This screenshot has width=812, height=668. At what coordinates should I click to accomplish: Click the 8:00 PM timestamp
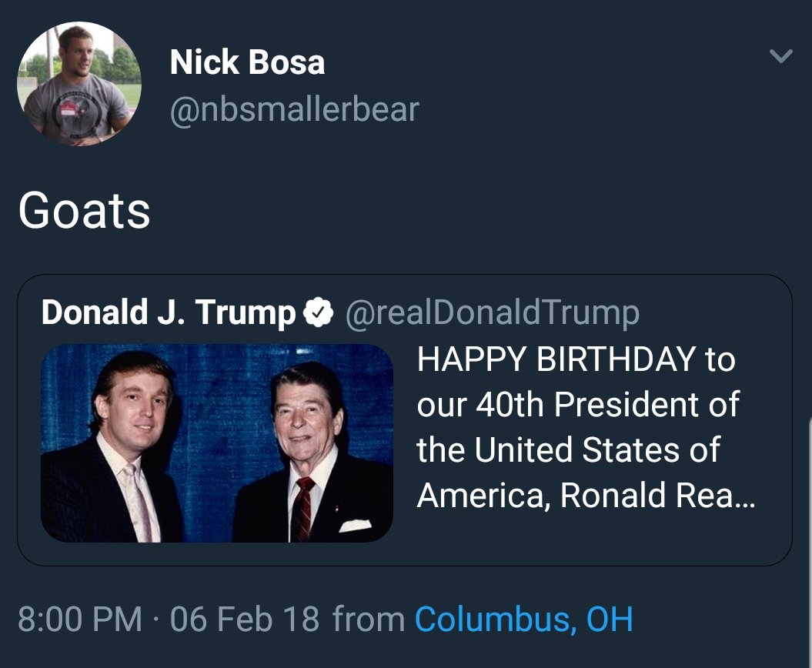pyautogui.click(x=79, y=620)
